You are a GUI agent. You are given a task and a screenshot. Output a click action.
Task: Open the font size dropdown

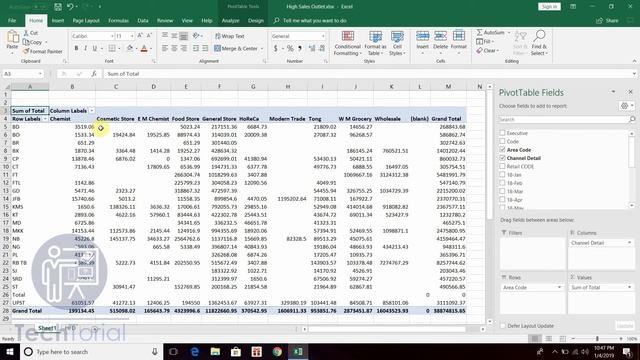tap(131, 36)
